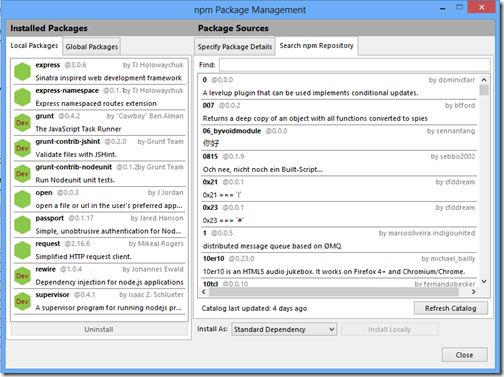Click the horizontal scrollbar thumb in repository list
Image resolution: width=504 pixels, height=377 pixels.
tap(334, 292)
